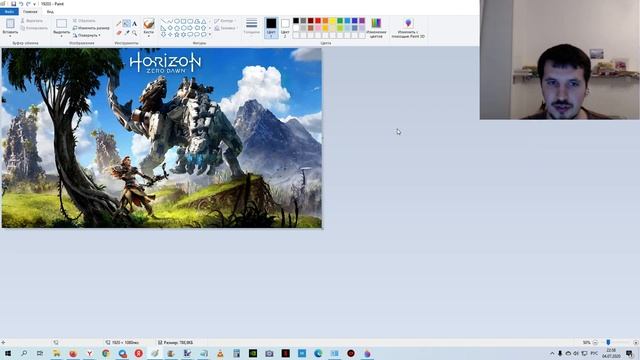The image size is (640, 360).
Task: Open Customize Quick Access Toolbar dropdown
Action: point(34,4)
